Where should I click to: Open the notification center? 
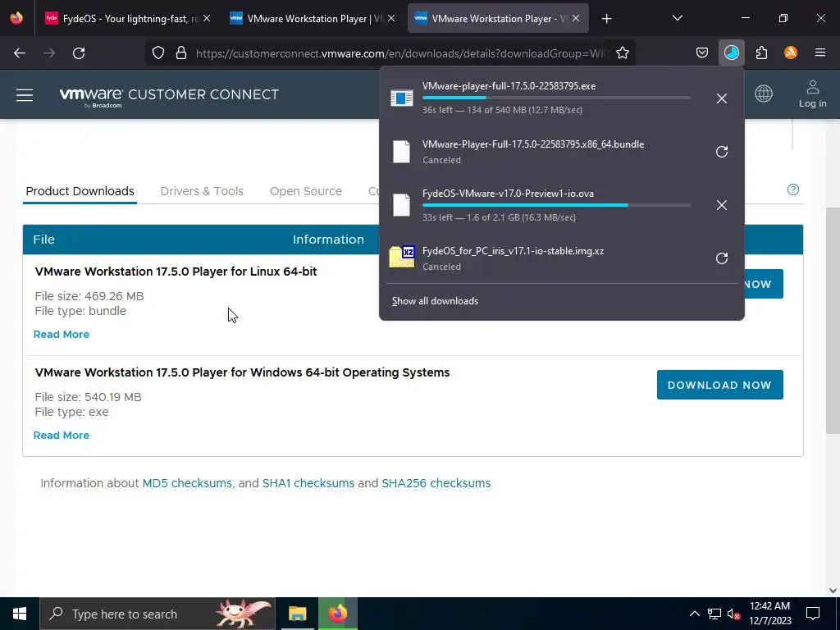[813, 614]
